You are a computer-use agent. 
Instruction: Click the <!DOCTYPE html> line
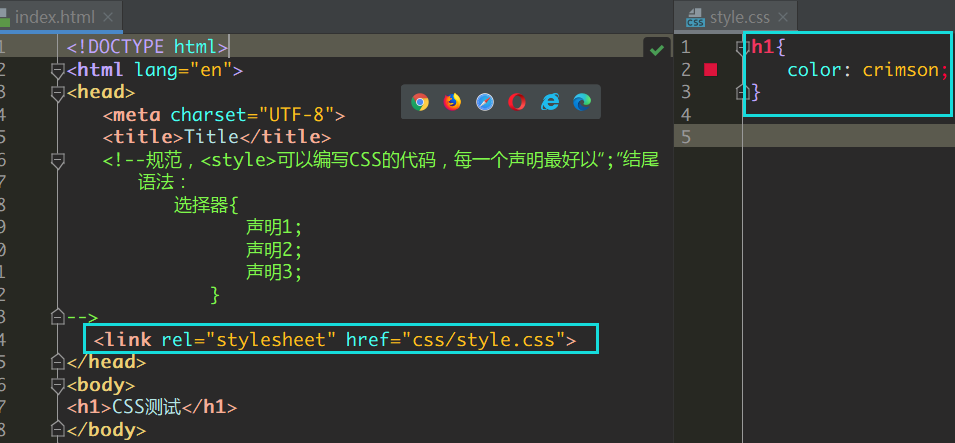147,47
